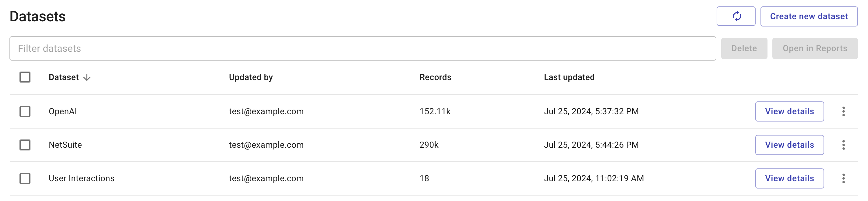Image resolution: width=868 pixels, height=201 pixels.
Task: Click the Records column header
Action: [435, 77]
